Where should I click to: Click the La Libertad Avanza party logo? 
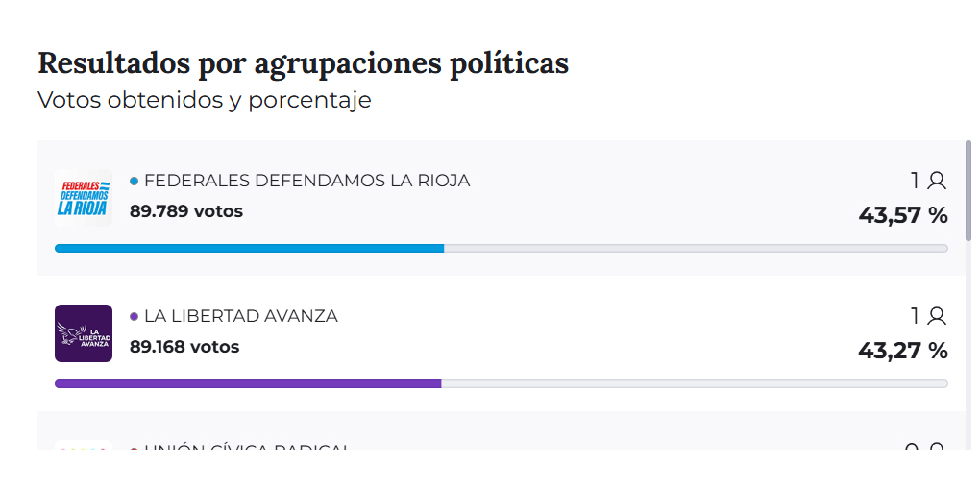[x=84, y=333]
